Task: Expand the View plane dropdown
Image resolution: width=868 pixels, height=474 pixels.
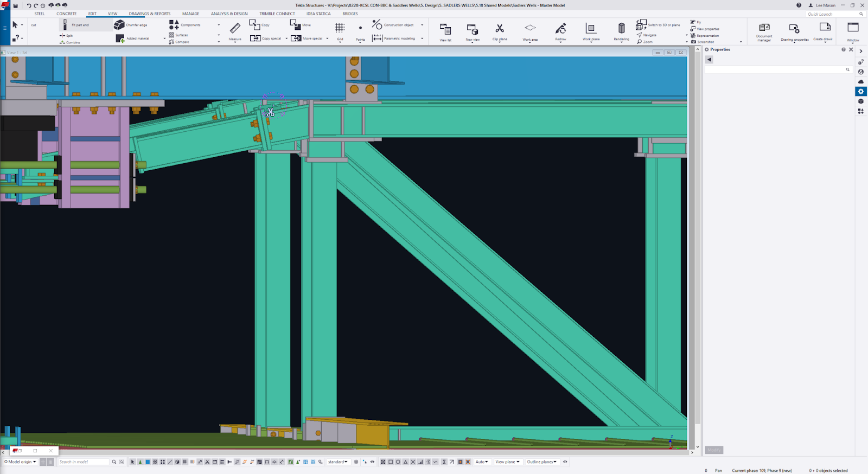Action: click(507, 462)
